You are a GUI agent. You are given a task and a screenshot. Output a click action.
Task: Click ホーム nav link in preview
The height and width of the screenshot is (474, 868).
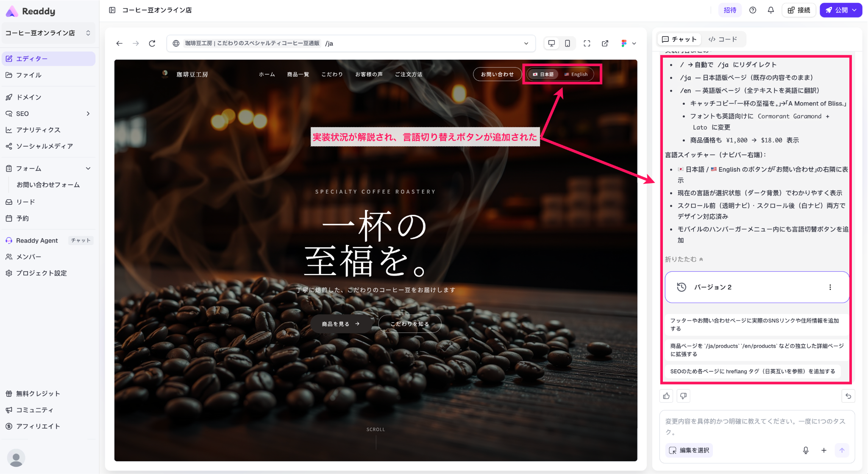267,74
